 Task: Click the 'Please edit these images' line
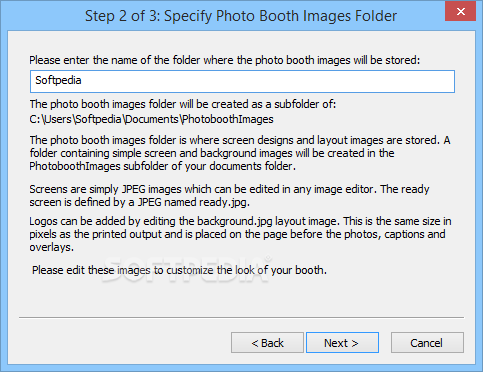click(179, 270)
